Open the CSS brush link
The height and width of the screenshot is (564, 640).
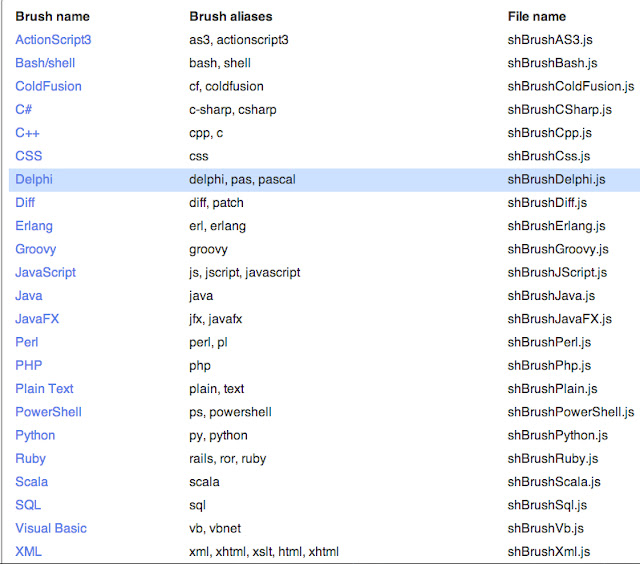[29, 156]
